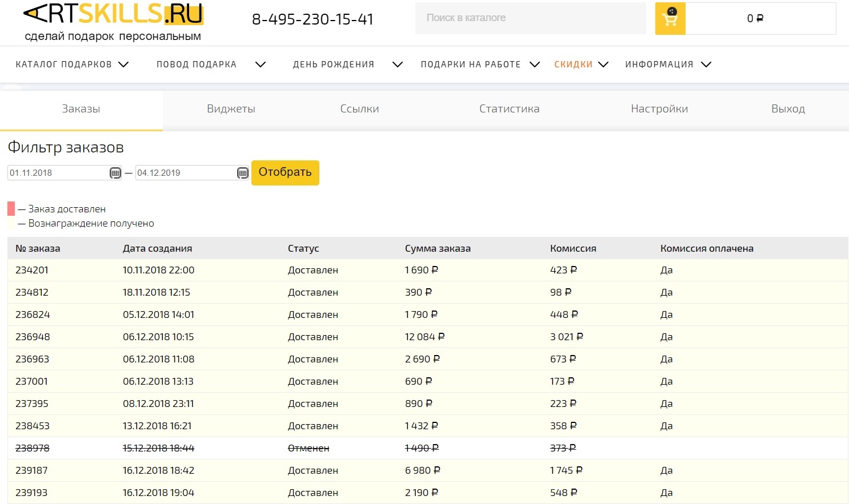Expand the День рождения menu chevron
The width and height of the screenshot is (849, 504).
click(398, 64)
